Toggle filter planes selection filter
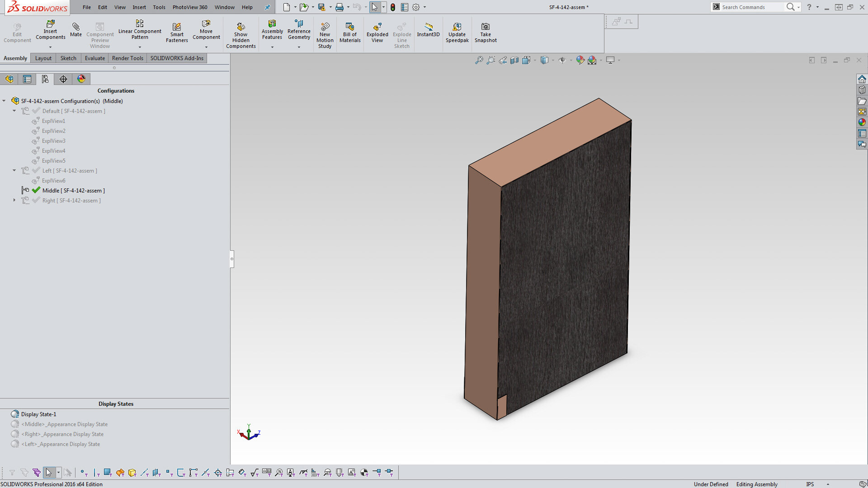Image resolution: width=868 pixels, height=488 pixels. click(156, 473)
